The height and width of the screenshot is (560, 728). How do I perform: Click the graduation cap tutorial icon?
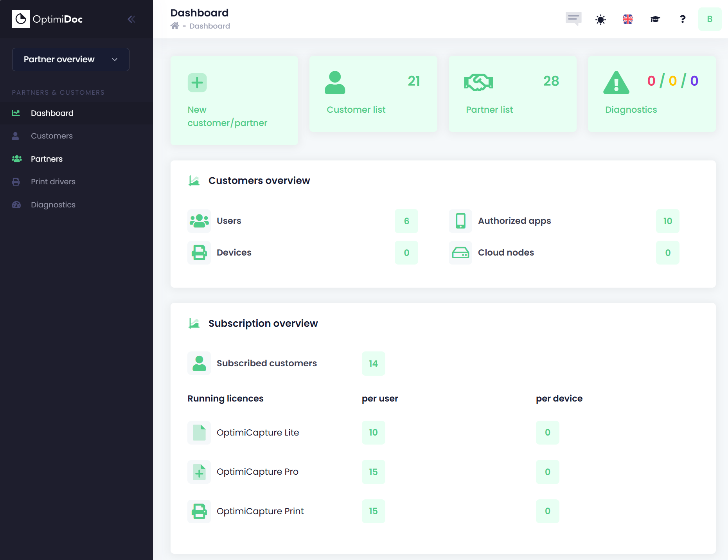tap(655, 19)
